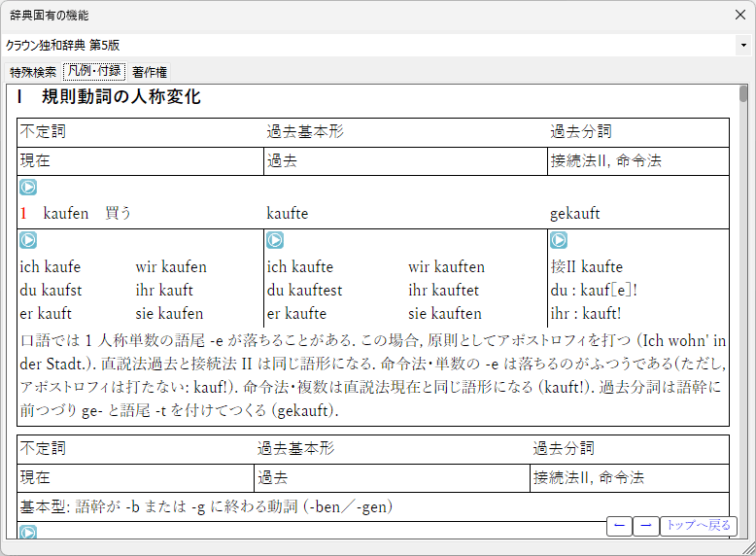The height and width of the screenshot is (556, 756).
Task: Click the heading 規則動詞の人称変化
Action: click(120, 97)
